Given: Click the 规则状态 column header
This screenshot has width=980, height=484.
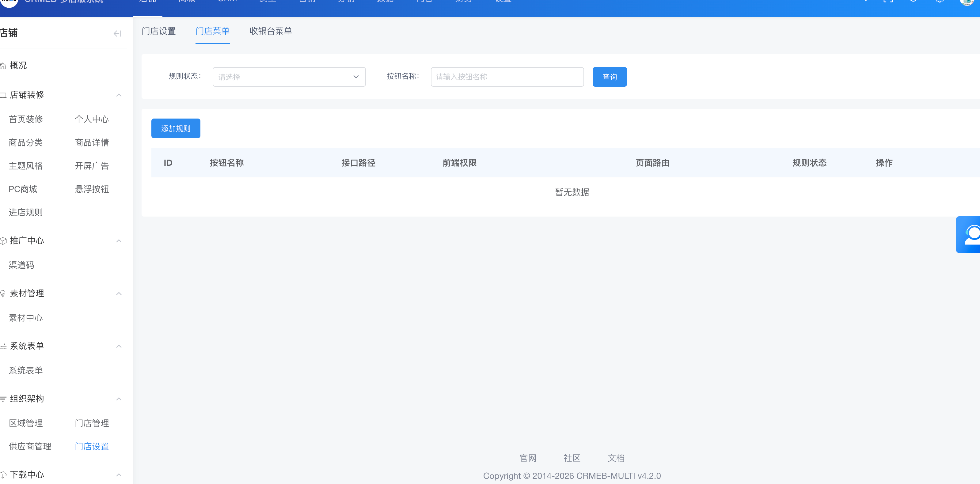Looking at the screenshot, I should click(809, 163).
